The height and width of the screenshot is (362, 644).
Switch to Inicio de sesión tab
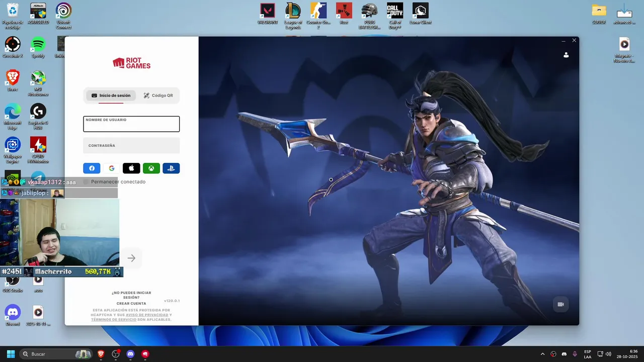pyautogui.click(x=111, y=96)
